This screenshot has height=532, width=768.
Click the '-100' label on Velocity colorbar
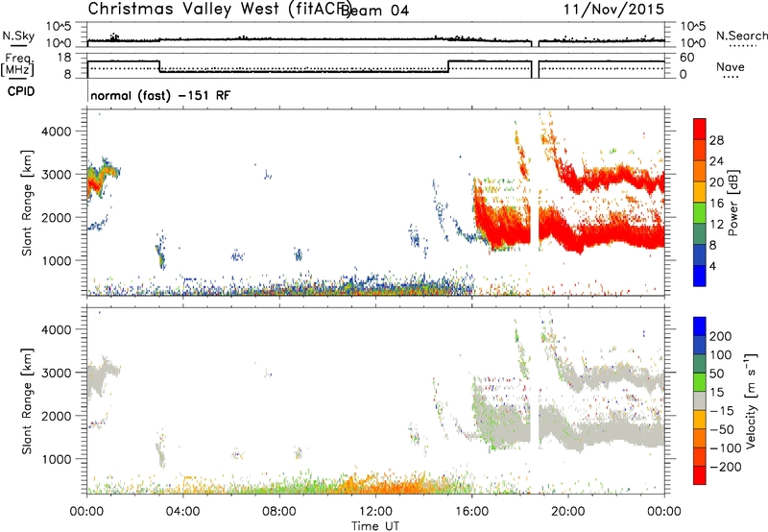pyautogui.click(x=726, y=448)
